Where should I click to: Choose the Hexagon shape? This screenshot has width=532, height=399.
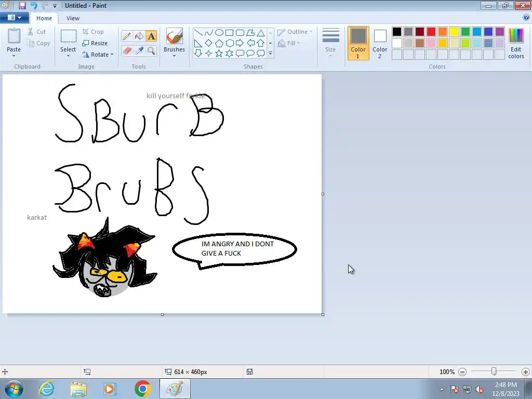(x=230, y=43)
